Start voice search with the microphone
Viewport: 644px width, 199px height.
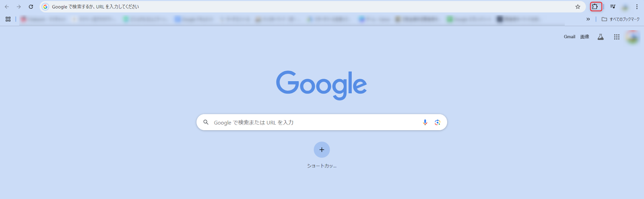425,122
